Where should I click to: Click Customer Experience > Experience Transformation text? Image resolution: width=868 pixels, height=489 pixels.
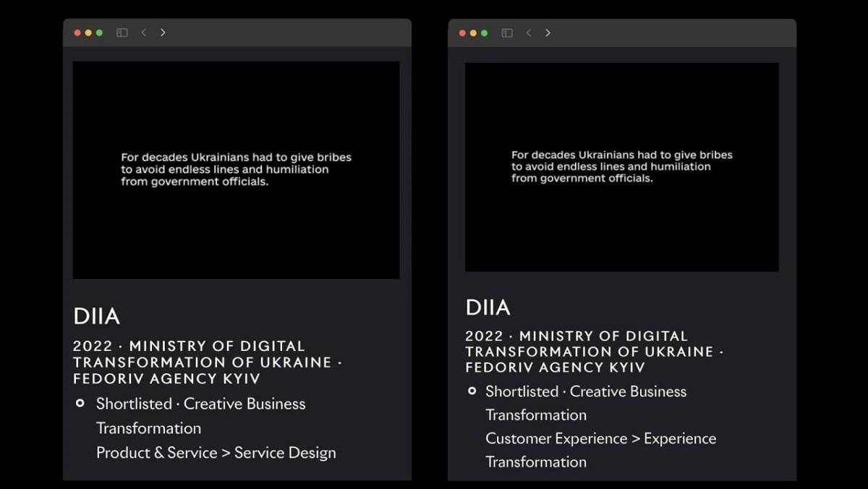click(600, 439)
